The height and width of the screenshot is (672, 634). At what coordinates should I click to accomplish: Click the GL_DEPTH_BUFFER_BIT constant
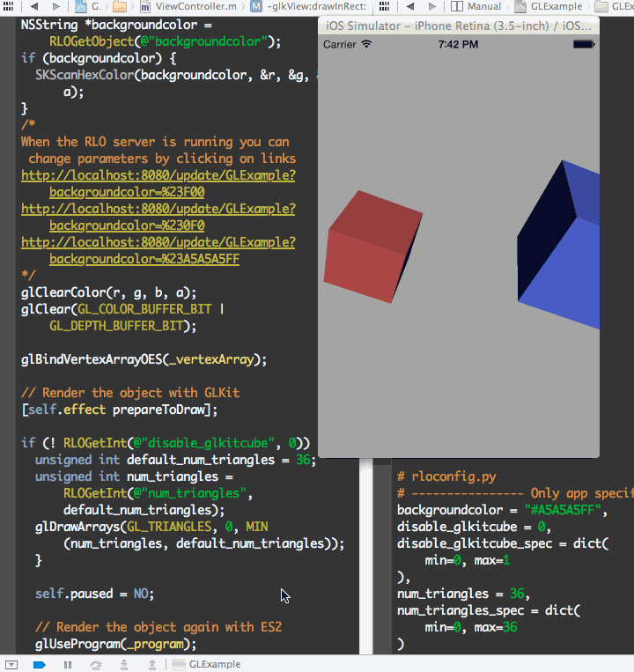(x=116, y=326)
